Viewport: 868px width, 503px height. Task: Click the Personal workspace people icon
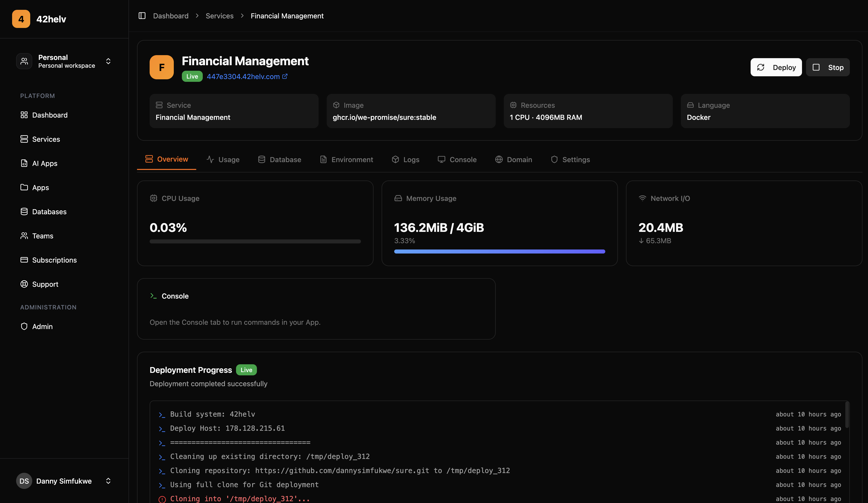(x=24, y=61)
